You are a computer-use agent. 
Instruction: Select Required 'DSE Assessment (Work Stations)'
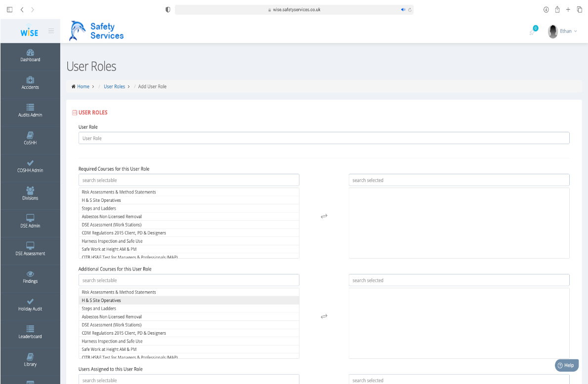coord(189,225)
